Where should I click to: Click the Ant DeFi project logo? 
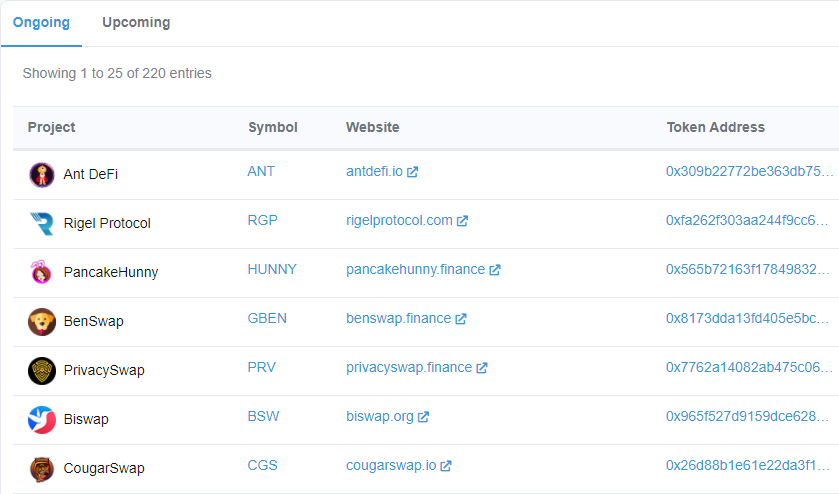click(x=42, y=175)
